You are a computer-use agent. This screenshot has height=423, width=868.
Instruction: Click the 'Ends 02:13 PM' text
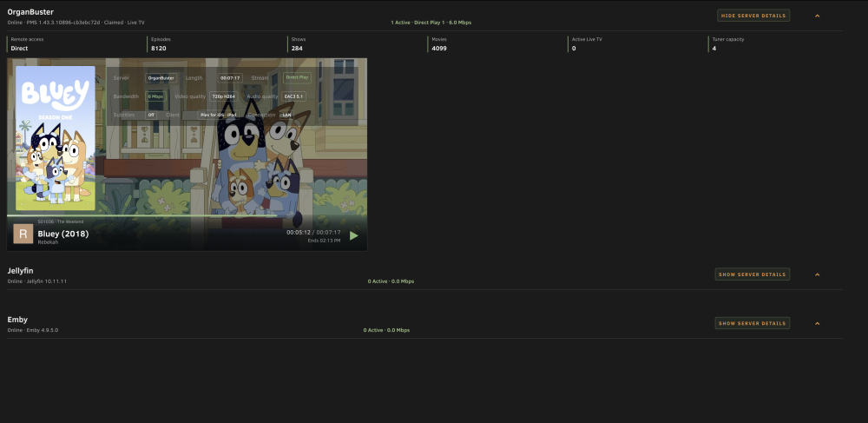tap(324, 241)
